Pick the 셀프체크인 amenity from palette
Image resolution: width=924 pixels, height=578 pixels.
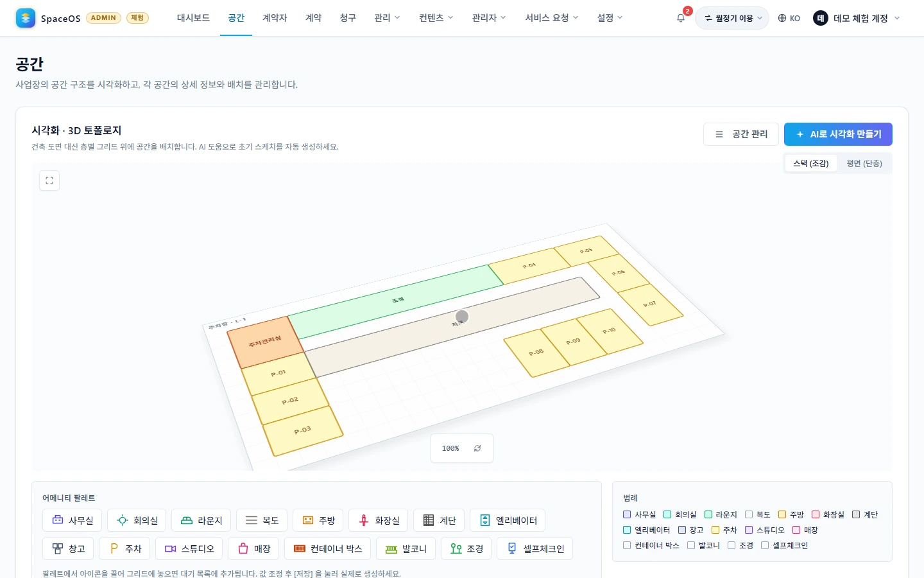[x=535, y=548]
